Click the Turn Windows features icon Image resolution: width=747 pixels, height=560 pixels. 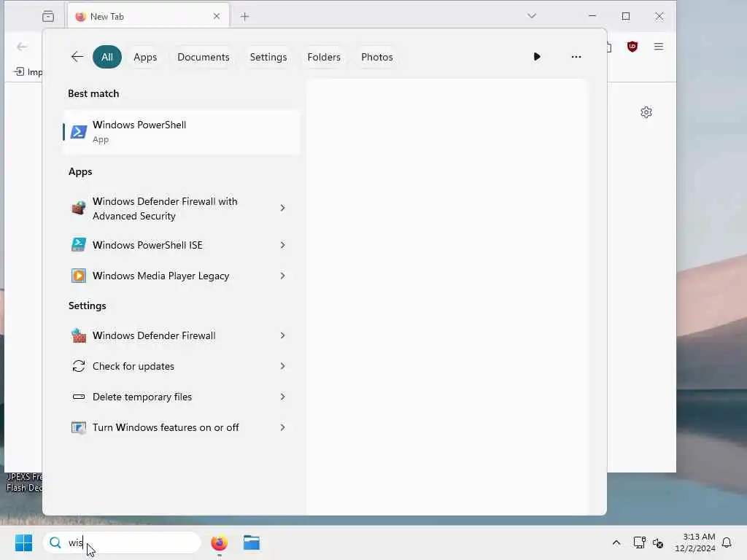click(x=79, y=427)
